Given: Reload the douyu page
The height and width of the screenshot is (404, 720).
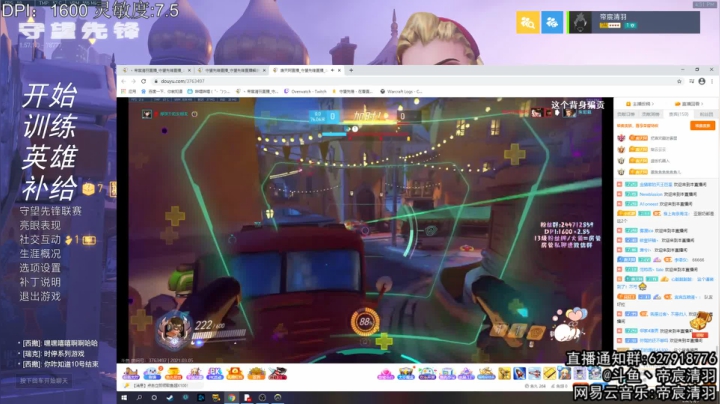Looking at the screenshot, I should 144,81.
